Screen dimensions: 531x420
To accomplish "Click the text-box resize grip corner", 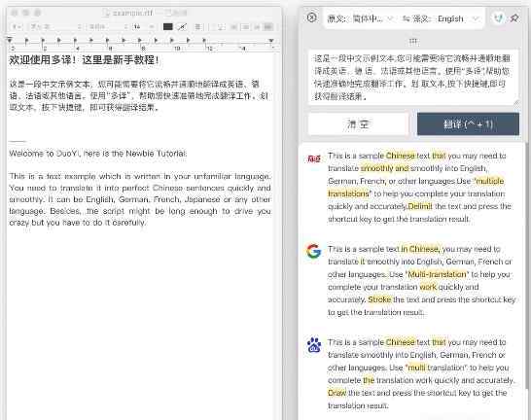I will (x=516, y=103).
